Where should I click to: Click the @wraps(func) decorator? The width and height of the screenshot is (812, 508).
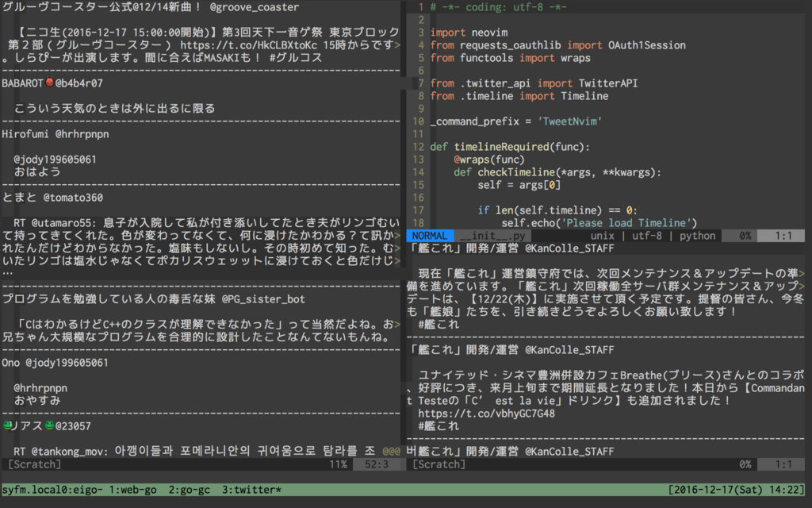(x=489, y=160)
